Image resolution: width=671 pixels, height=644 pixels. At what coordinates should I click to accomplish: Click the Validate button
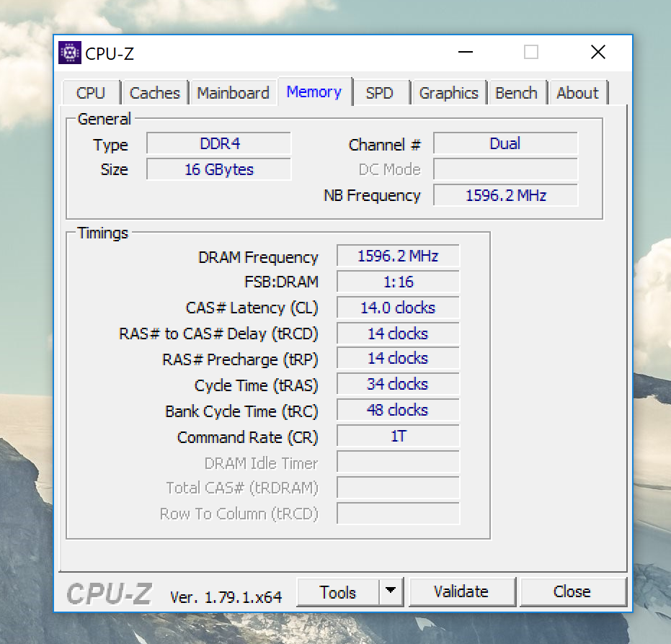click(x=461, y=592)
